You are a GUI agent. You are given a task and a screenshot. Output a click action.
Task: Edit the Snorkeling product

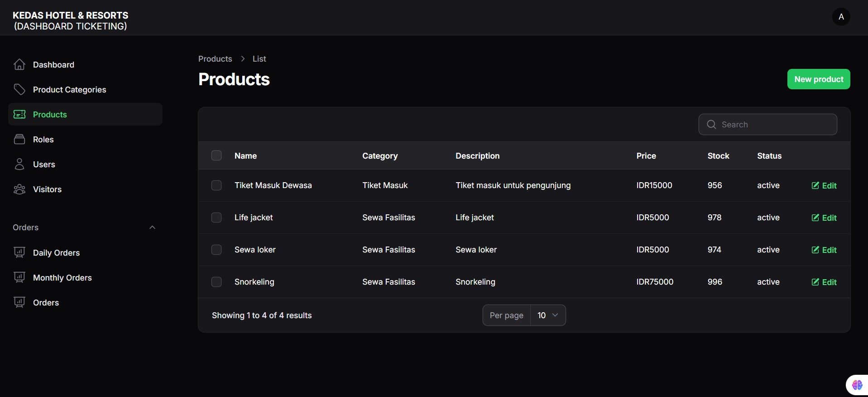tap(824, 282)
